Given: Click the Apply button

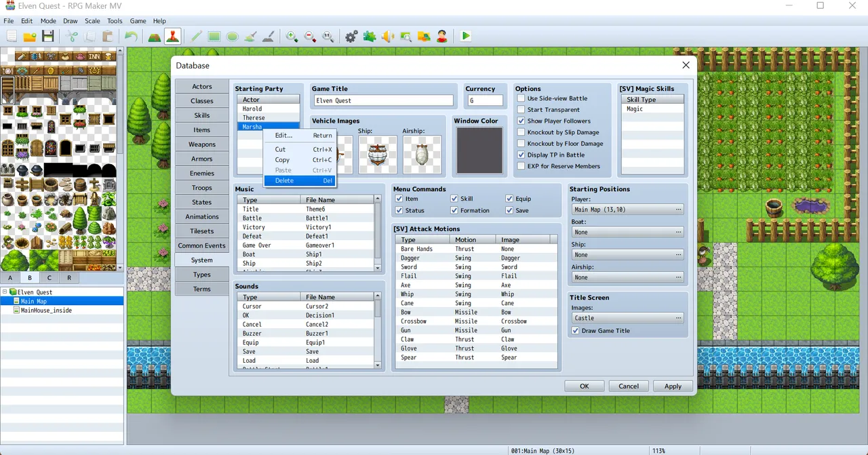Looking at the screenshot, I should click(x=673, y=386).
